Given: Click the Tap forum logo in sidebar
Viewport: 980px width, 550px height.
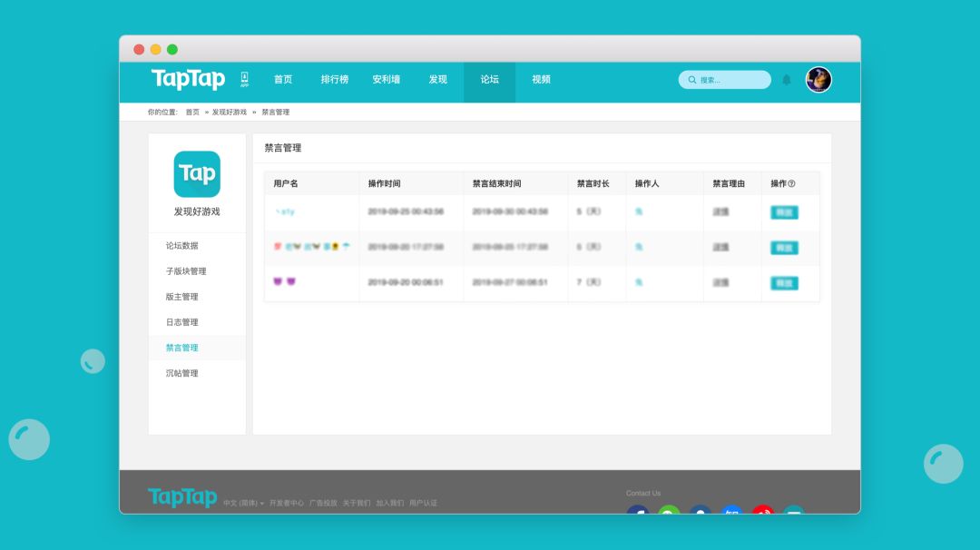Looking at the screenshot, I should (197, 174).
